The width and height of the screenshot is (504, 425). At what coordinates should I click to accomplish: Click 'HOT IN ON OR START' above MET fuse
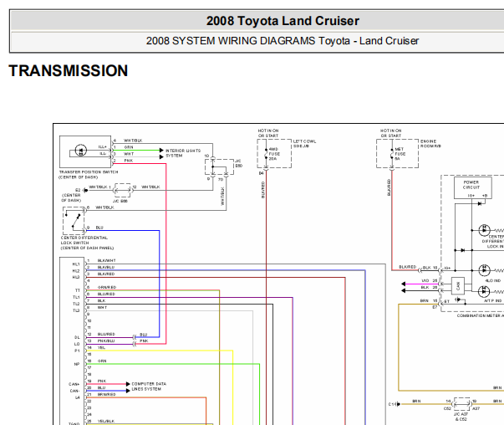[x=390, y=133]
